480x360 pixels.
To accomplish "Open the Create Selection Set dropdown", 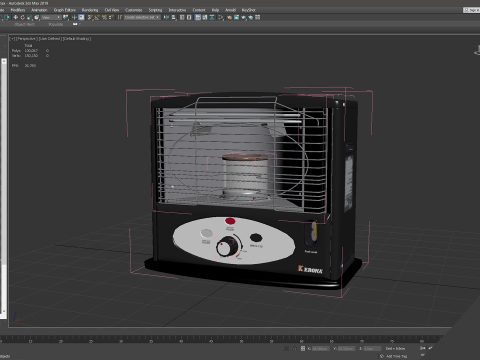I will pos(142,17).
